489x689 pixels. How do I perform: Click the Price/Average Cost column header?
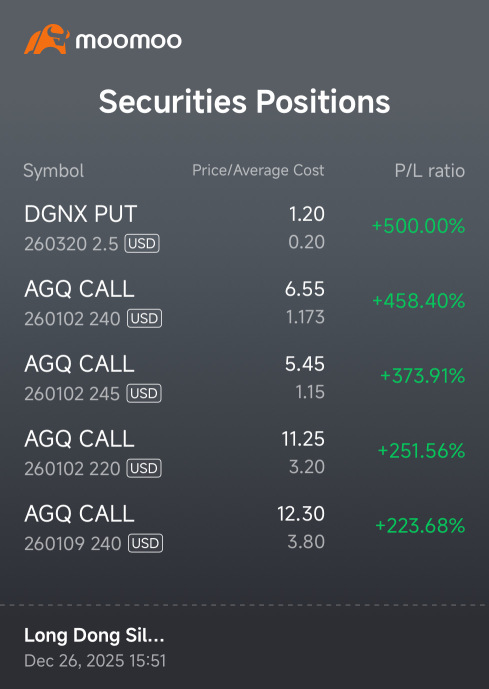pos(258,170)
